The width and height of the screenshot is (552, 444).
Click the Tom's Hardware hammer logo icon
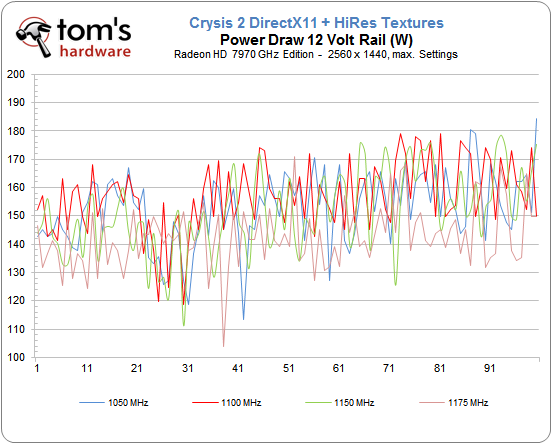pyautogui.click(x=33, y=37)
